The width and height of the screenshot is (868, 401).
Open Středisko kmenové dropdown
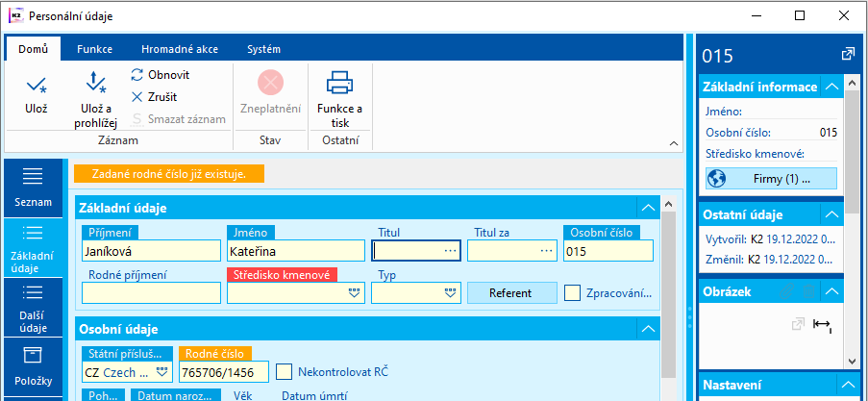click(355, 293)
